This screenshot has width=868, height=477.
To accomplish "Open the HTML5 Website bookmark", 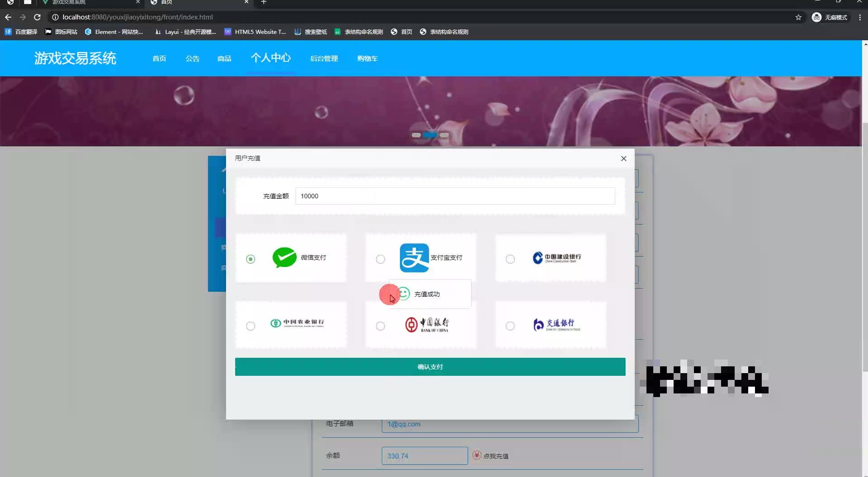I will tap(255, 32).
